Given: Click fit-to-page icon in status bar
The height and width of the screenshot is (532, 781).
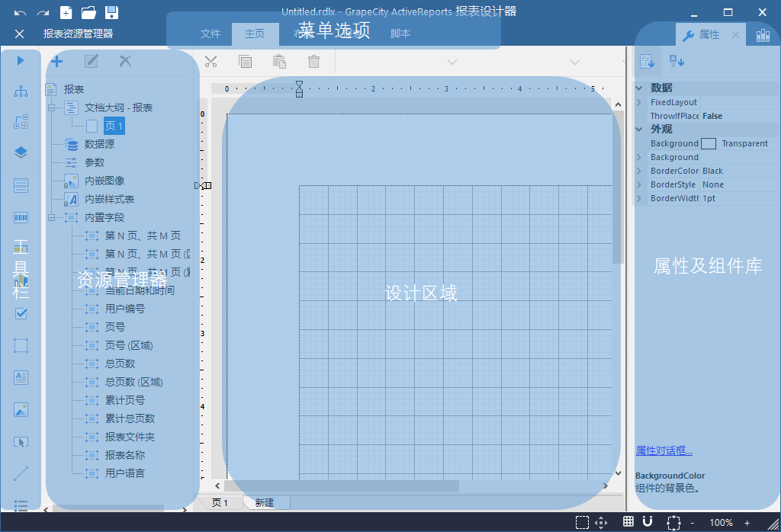Looking at the screenshot, I should pos(673,523).
